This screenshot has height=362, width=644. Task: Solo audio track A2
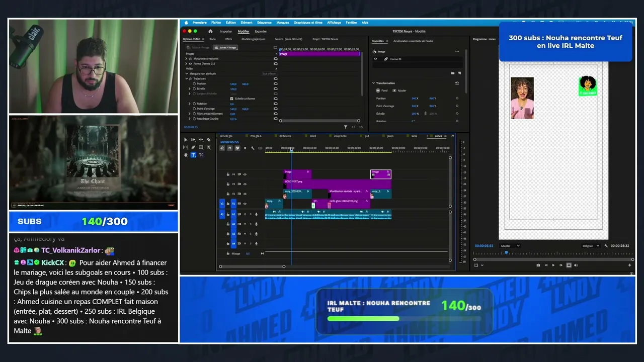(251, 224)
